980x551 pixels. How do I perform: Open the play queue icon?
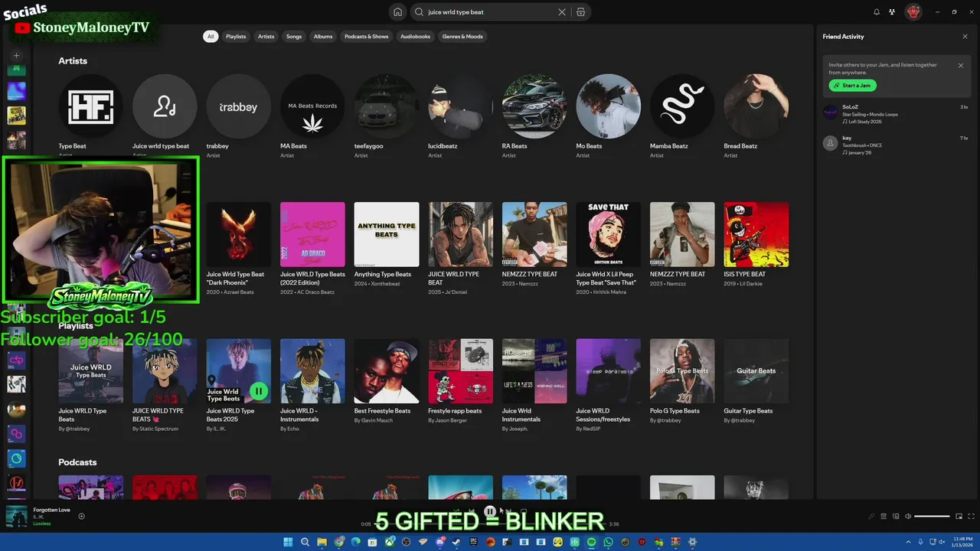(x=884, y=517)
